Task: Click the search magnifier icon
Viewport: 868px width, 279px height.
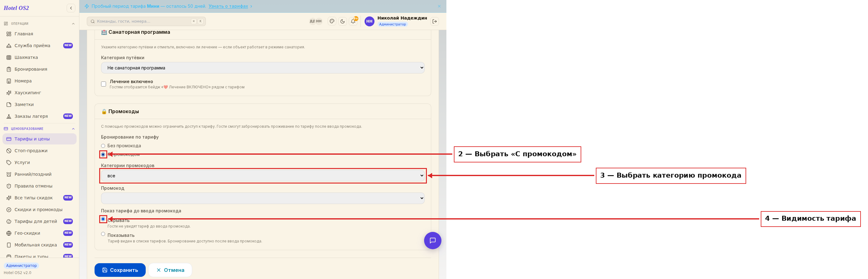Action: [92, 21]
